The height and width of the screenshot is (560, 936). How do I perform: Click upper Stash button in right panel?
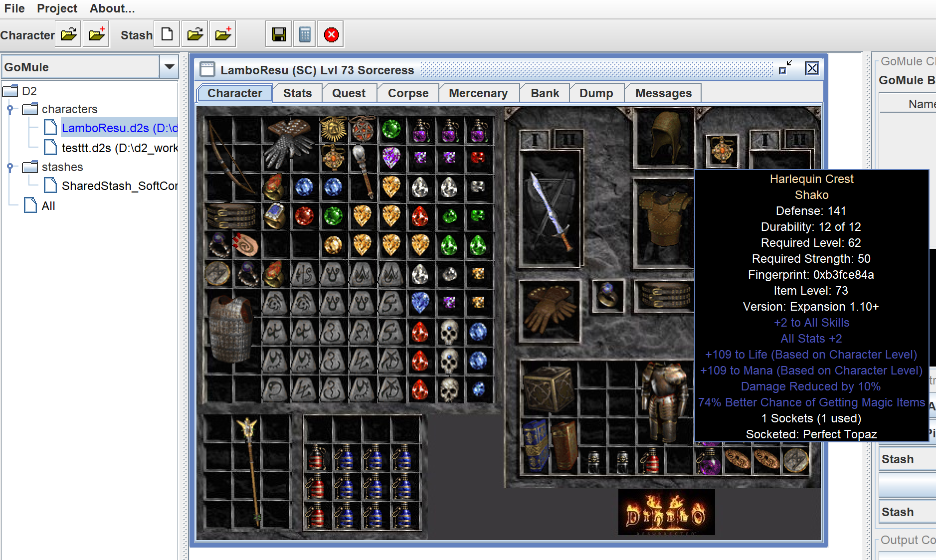pyautogui.click(x=908, y=459)
